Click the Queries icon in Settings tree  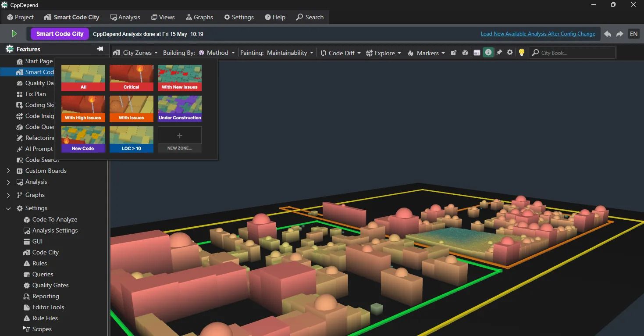point(26,274)
